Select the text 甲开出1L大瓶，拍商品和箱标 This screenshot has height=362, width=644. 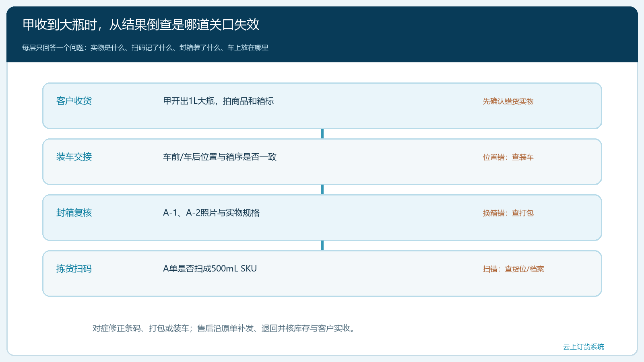click(x=219, y=101)
